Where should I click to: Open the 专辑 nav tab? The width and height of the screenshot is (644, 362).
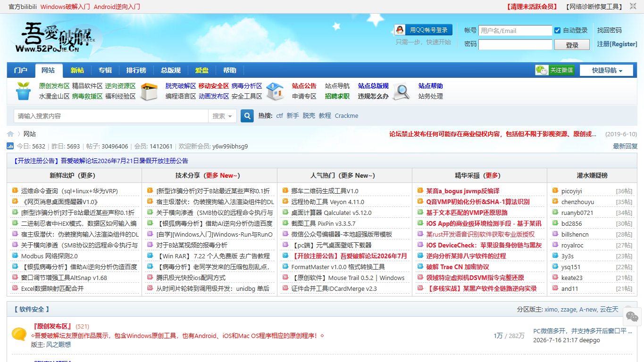(x=105, y=70)
